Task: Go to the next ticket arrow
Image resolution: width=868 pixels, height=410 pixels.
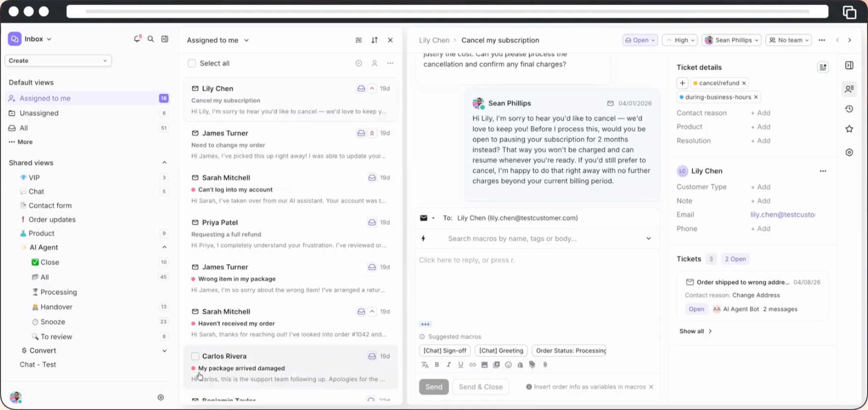Action: 850,40
